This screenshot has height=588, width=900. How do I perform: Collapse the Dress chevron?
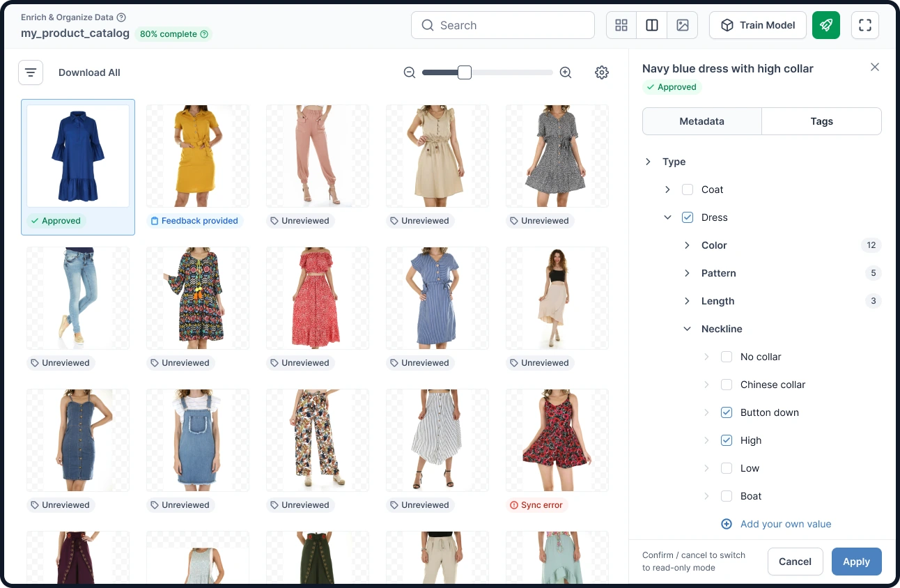[667, 217]
